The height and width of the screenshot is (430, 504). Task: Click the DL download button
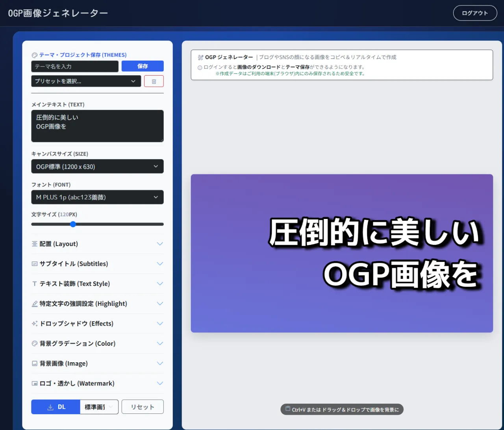pos(56,407)
